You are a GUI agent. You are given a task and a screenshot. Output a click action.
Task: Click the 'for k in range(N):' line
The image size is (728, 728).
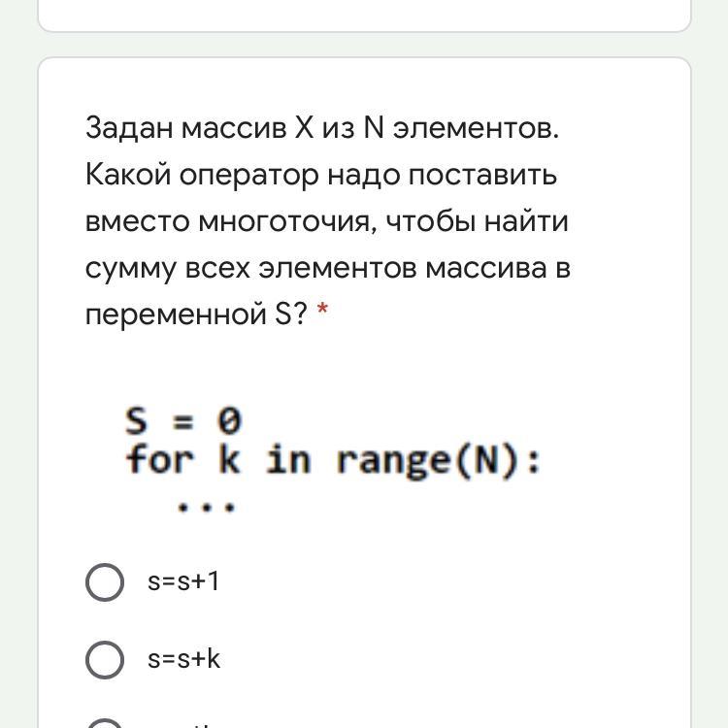pos(333,460)
